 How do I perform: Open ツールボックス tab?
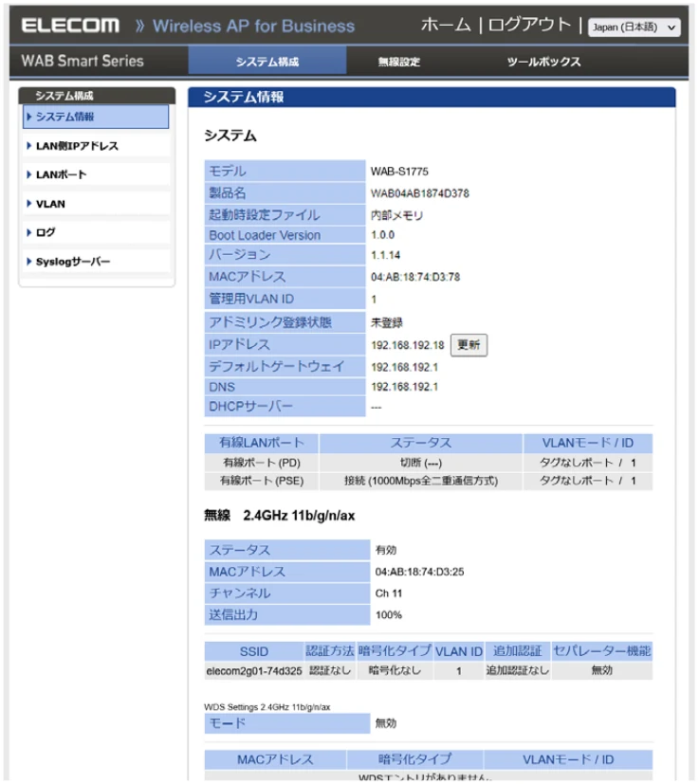pos(543,62)
